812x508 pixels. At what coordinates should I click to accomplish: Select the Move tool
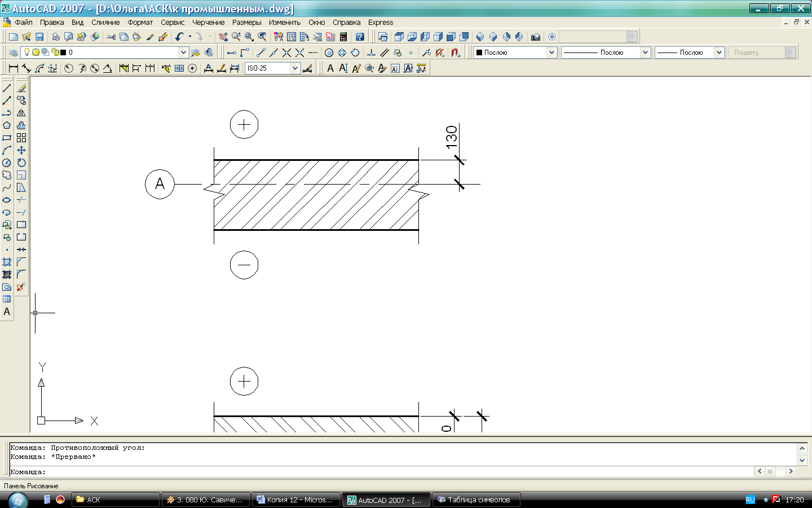(x=21, y=150)
